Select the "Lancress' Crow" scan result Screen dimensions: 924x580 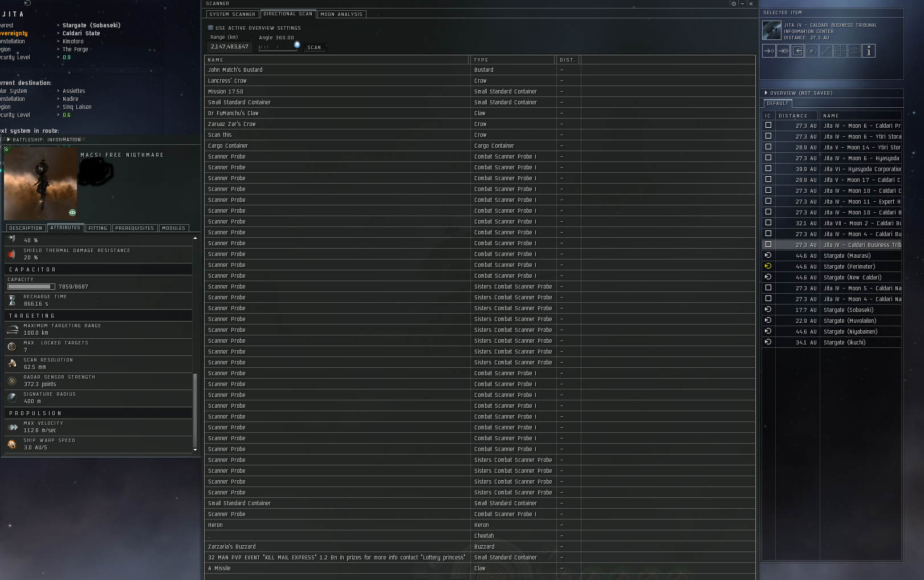pyautogui.click(x=480, y=80)
